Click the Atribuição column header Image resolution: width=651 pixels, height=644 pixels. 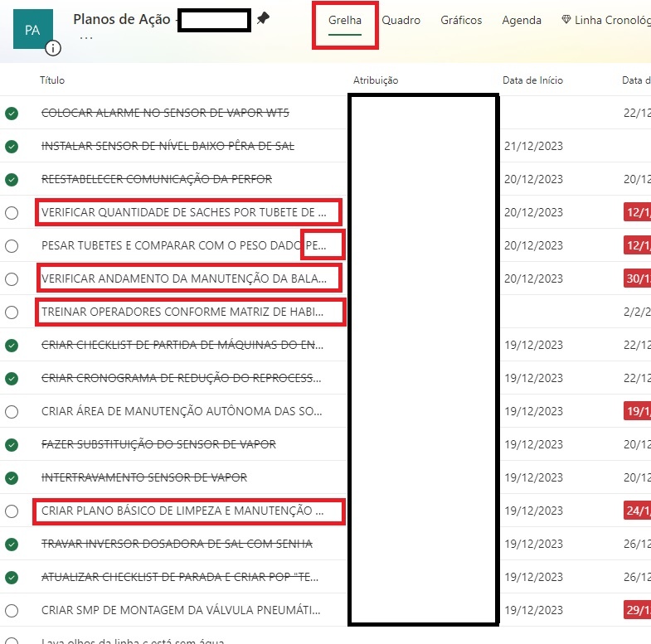[376, 80]
